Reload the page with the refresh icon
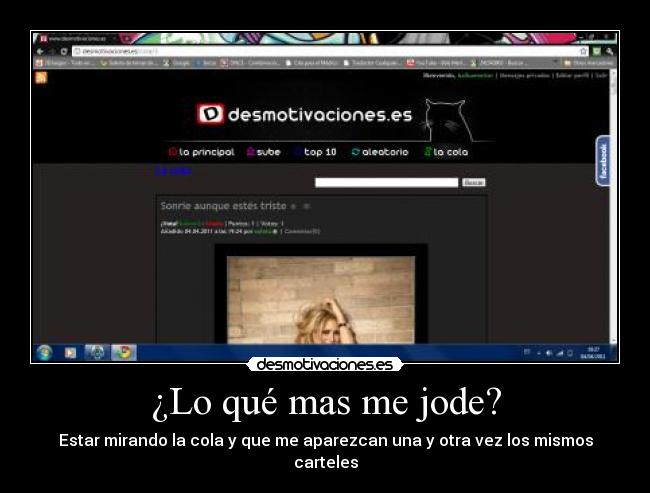This screenshot has width=650, height=493. [x=64, y=51]
